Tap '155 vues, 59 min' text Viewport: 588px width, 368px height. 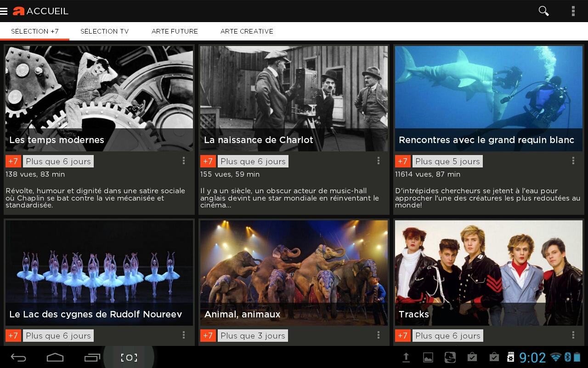click(230, 174)
